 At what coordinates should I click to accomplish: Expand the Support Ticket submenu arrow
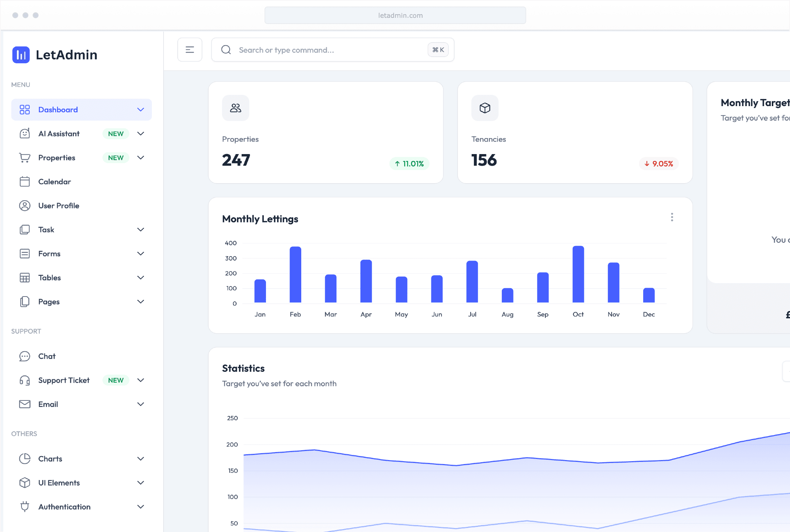[x=141, y=380]
